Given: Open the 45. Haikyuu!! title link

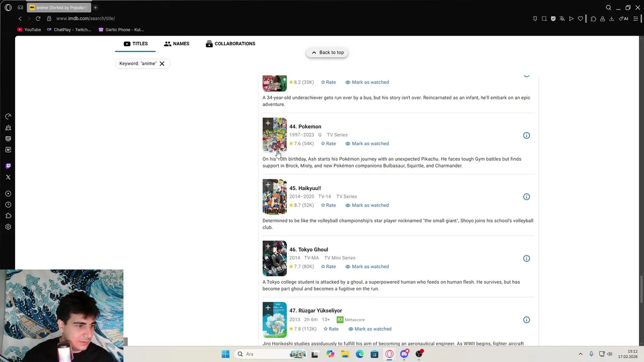Looking at the screenshot, I should tap(305, 188).
